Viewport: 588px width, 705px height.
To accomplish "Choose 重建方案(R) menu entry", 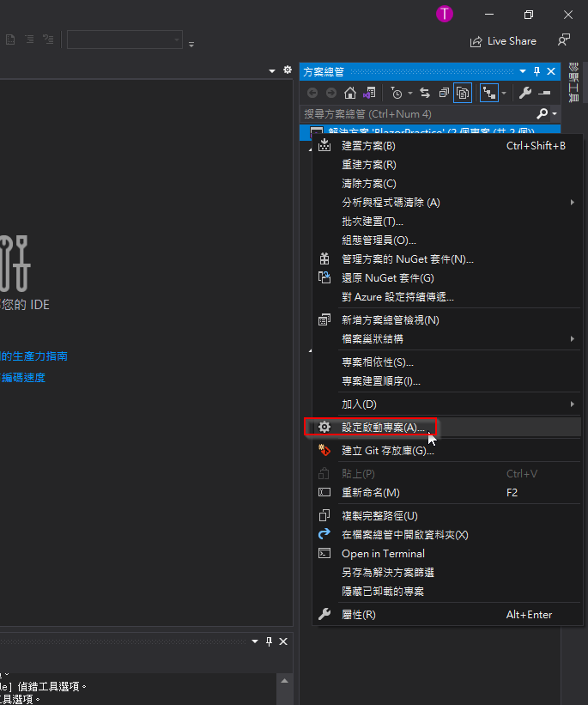I will [x=447, y=165].
